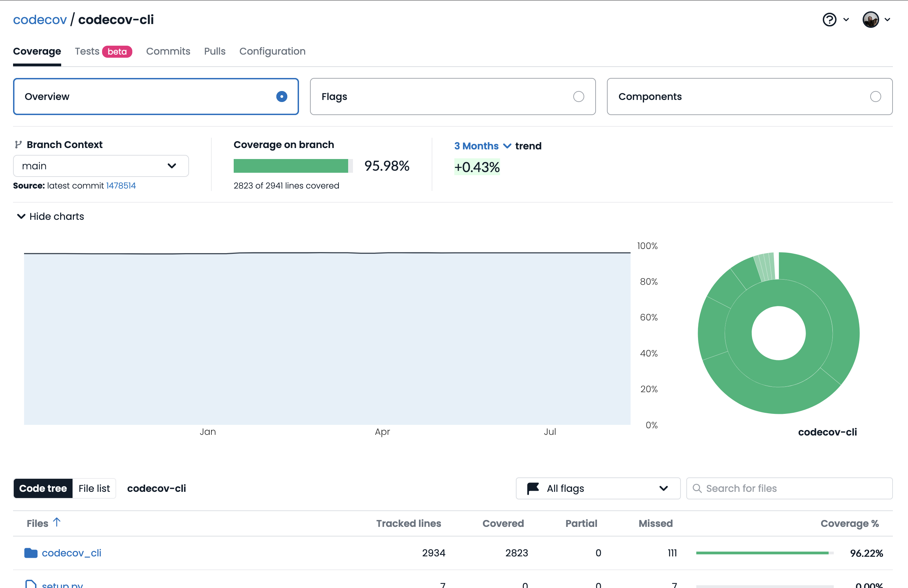Switch to Code tree view
Screen dimensions: 908x588
pos(43,488)
